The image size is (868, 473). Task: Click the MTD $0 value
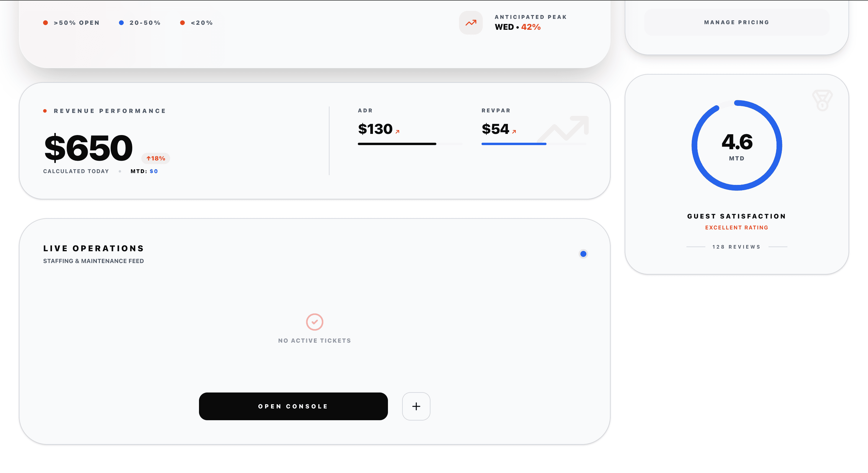[x=153, y=171]
